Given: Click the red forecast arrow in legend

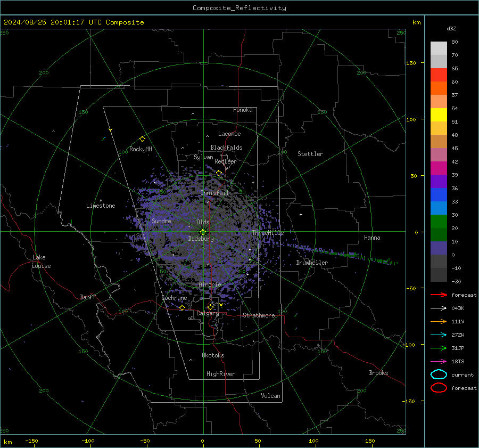Looking at the screenshot, I should pyautogui.click(x=439, y=295).
